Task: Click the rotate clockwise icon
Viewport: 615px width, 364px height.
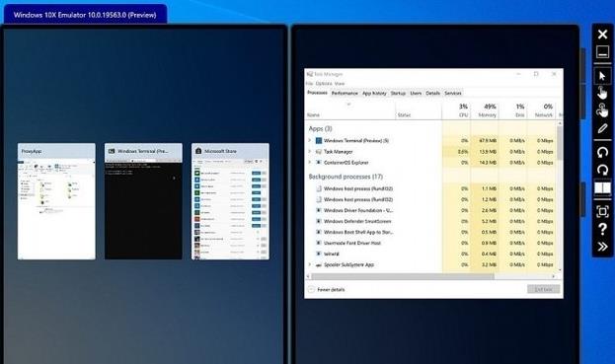Action: 602,170
